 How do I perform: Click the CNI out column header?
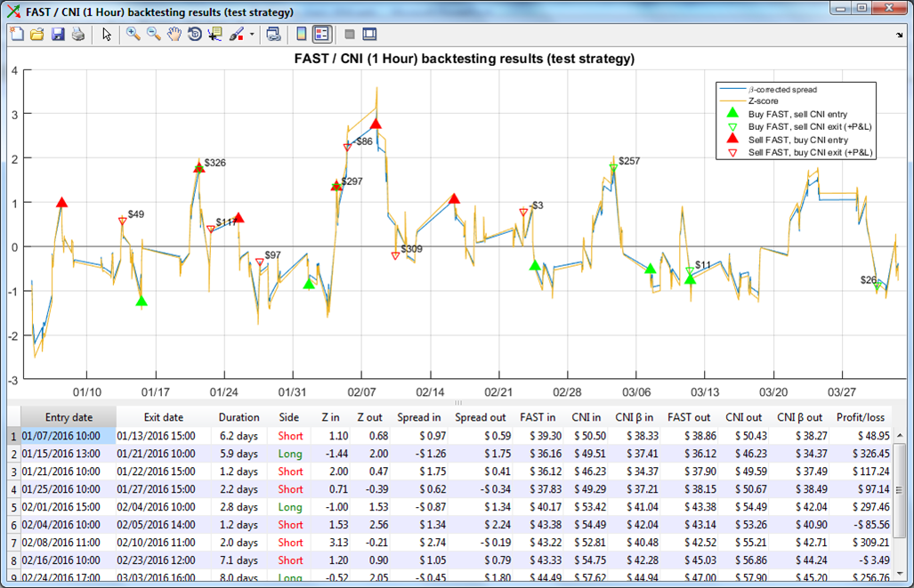click(744, 417)
